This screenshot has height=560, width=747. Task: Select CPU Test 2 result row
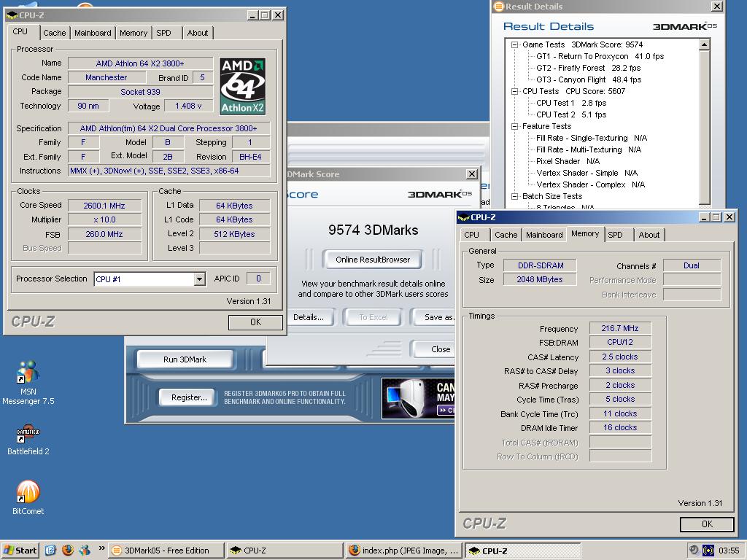tap(571, 114)
